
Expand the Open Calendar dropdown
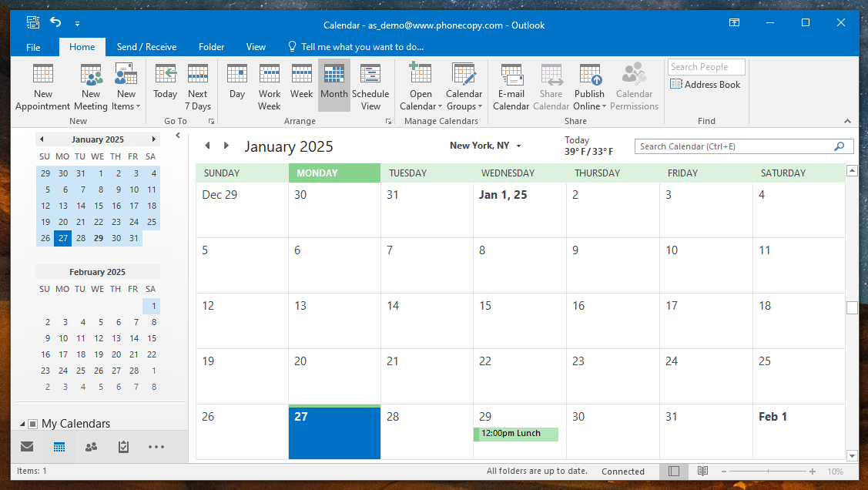421,106
